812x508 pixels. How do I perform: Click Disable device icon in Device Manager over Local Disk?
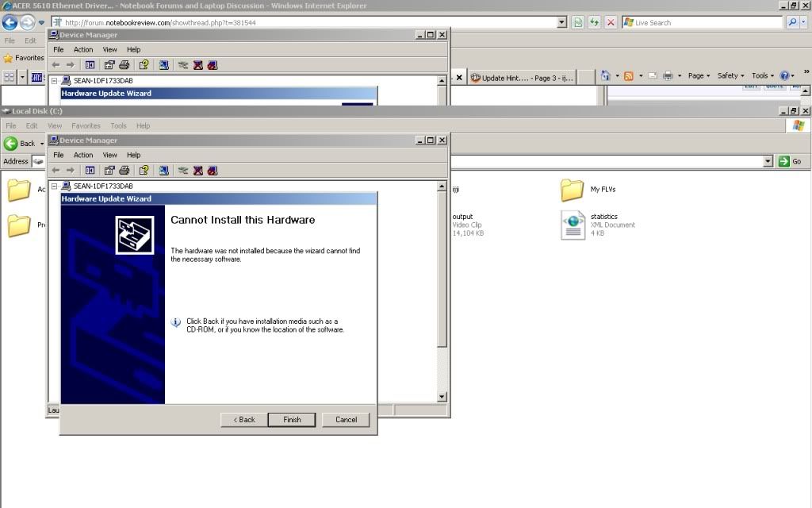tap(213, 171)
